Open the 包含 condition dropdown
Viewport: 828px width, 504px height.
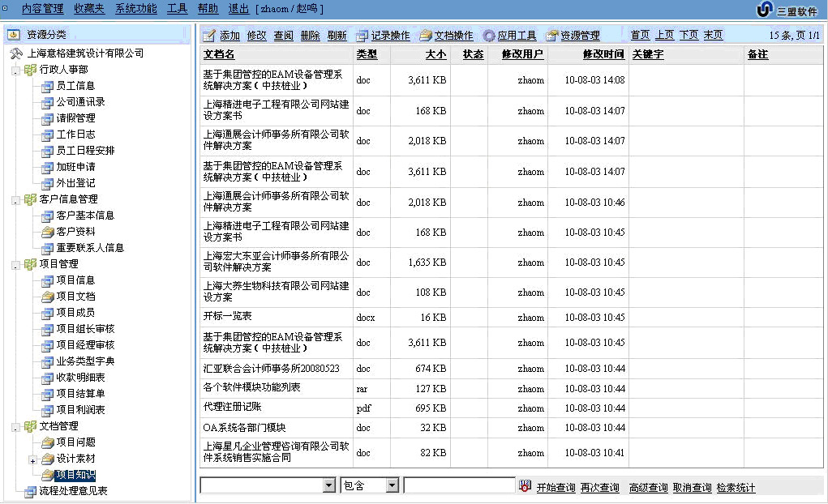click(x=392, y=485)
